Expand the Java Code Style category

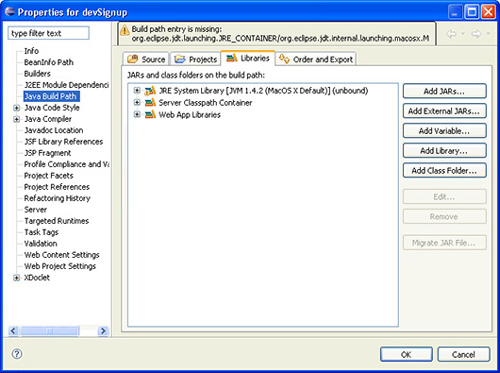point(16,108)
